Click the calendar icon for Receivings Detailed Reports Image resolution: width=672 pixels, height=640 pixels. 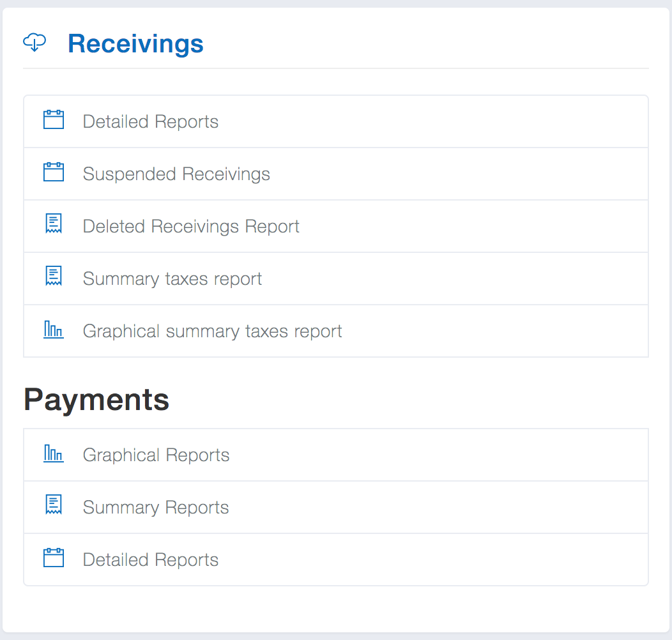(x=54, y=120)
